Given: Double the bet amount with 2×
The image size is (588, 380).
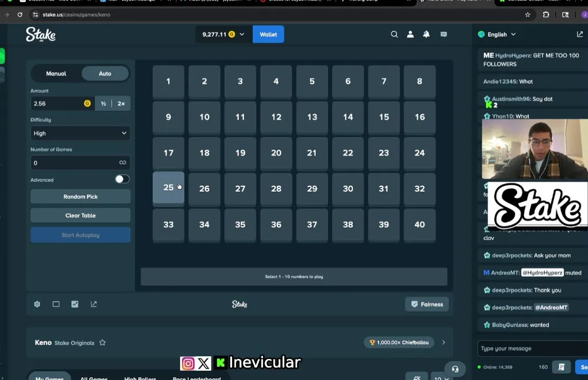Looking at the screenshot, I should click(x=121, y=103).
